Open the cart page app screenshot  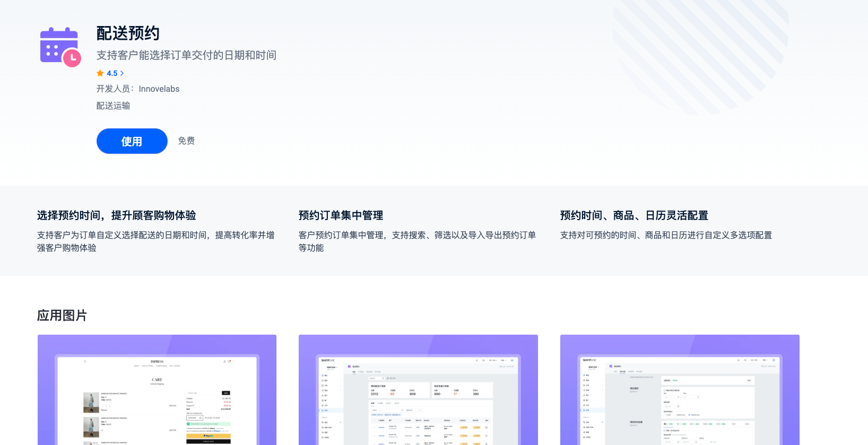(x=157, y=390)
